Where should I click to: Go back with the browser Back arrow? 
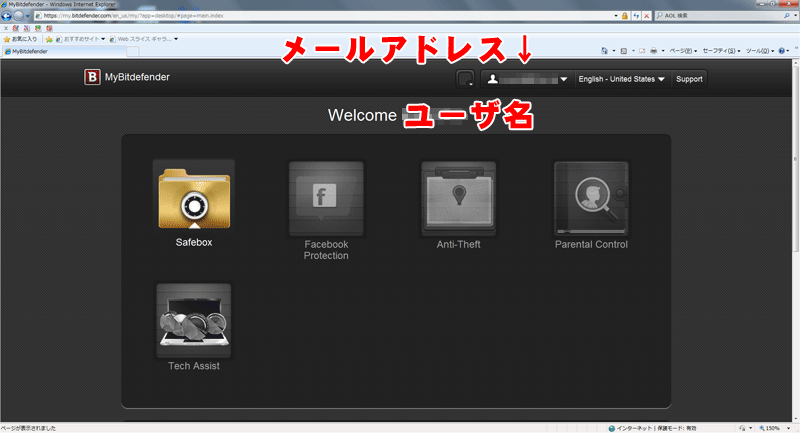6,15
